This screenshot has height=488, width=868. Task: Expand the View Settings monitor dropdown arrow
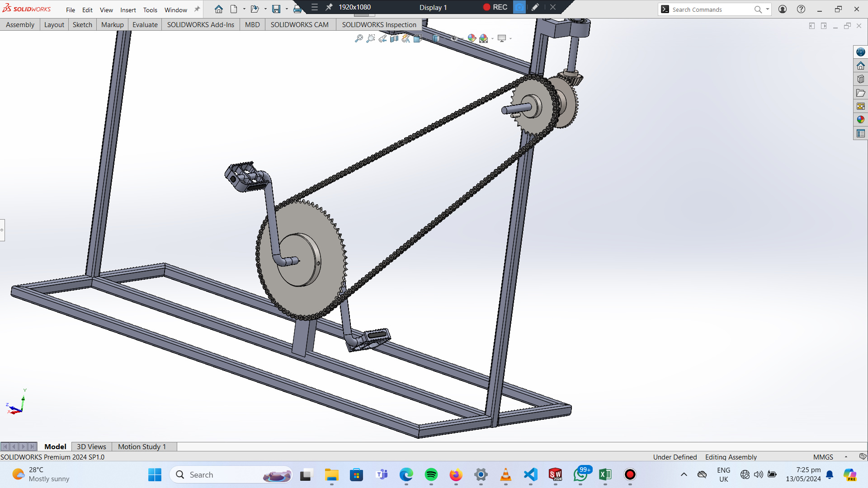click(511, 38)
